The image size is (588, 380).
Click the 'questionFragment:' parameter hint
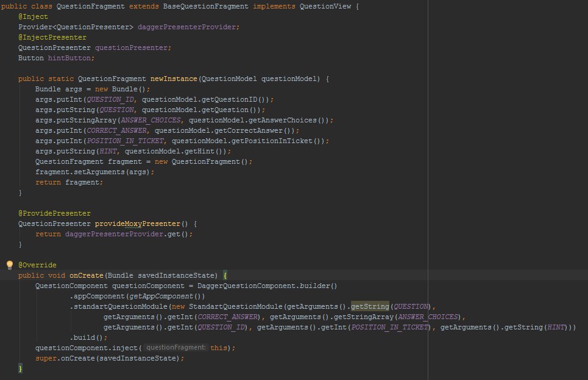pyautogui.click(x=176, y=347)
